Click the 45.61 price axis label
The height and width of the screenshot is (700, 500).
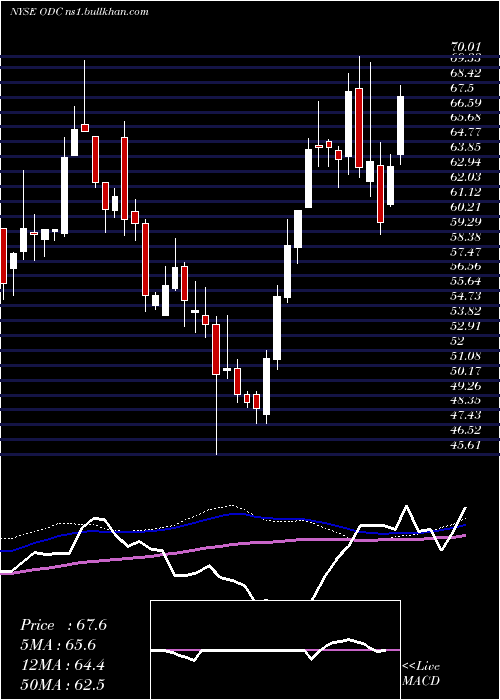coord(467,446)
